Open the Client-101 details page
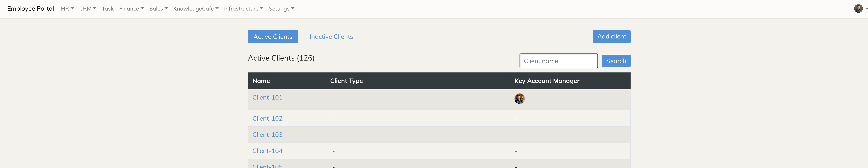The width and height of the screenshot is (868, 168). pyautogui.click(x=267, y=97)
